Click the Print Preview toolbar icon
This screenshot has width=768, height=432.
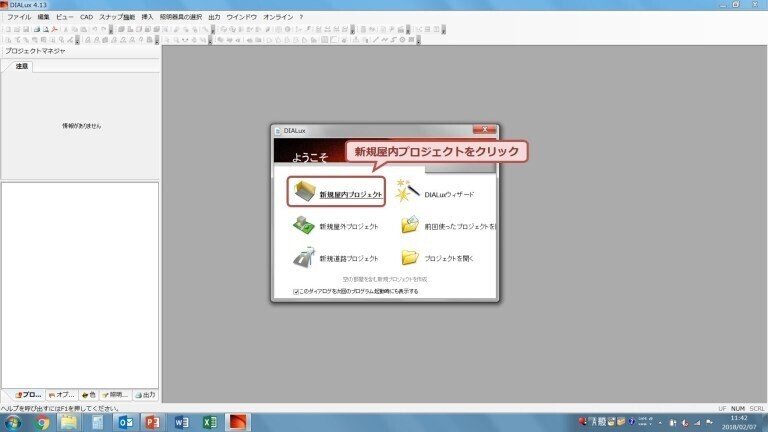coord(46,29)
